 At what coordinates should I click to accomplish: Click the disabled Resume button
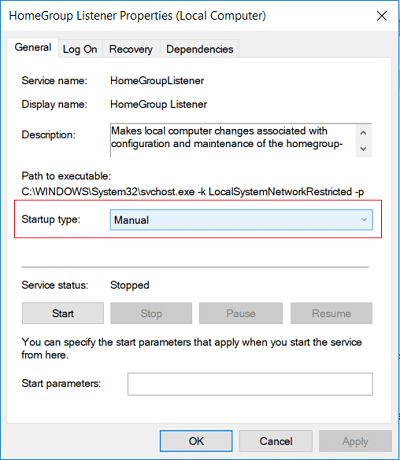tap(331, 313)
